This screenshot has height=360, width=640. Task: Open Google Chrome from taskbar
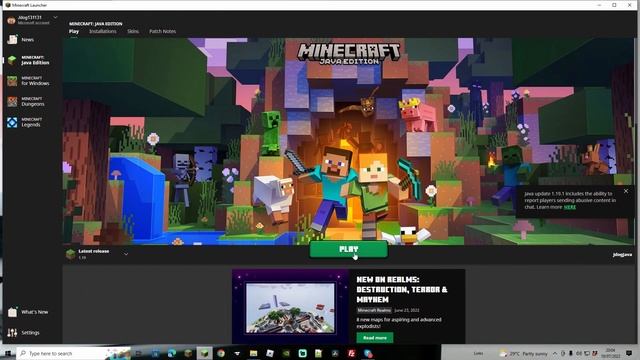(221, 353)
